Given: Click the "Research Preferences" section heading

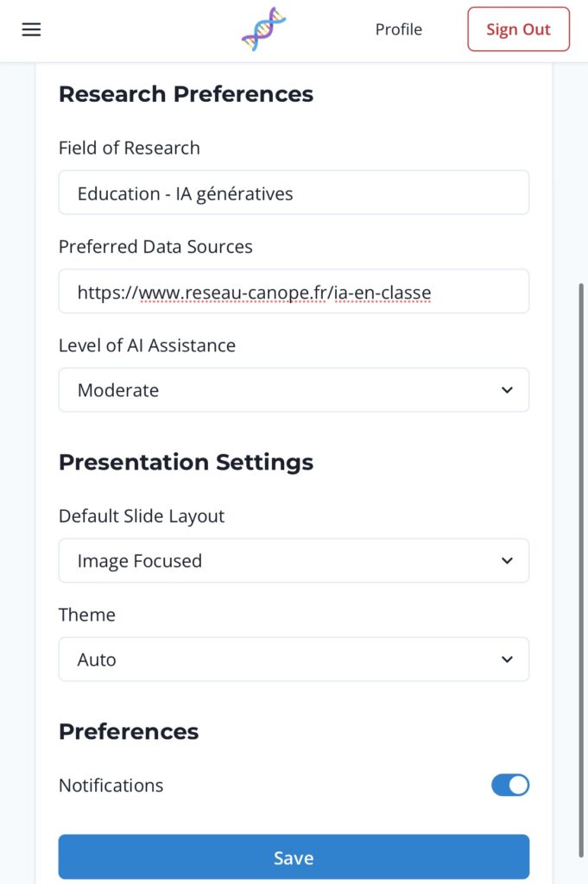Looking at the screenshot, I should click(186, 93).
